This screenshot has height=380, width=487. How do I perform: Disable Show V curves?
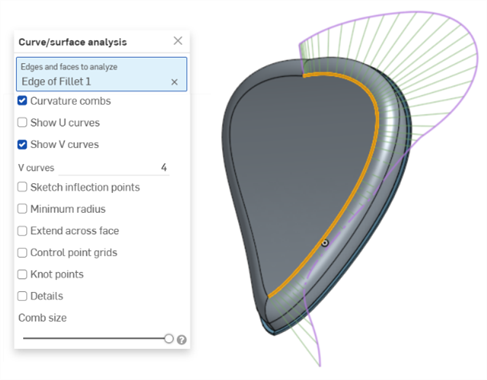[22, 144]
